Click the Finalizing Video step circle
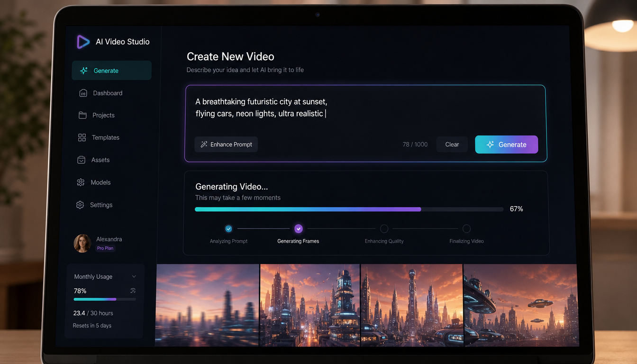 pyautogui.click(x=466, y=228)
